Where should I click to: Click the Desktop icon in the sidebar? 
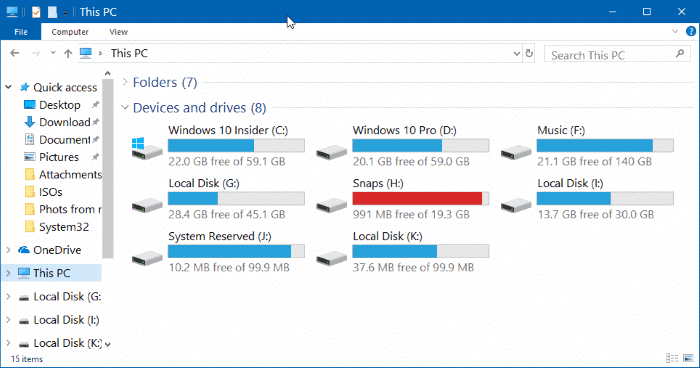click(29, 105)
